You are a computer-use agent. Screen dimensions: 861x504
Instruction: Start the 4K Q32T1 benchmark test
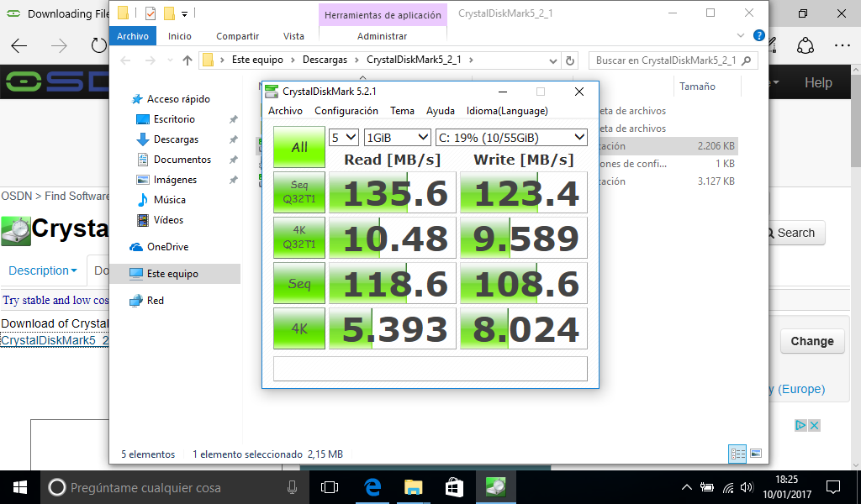[299, 238]
